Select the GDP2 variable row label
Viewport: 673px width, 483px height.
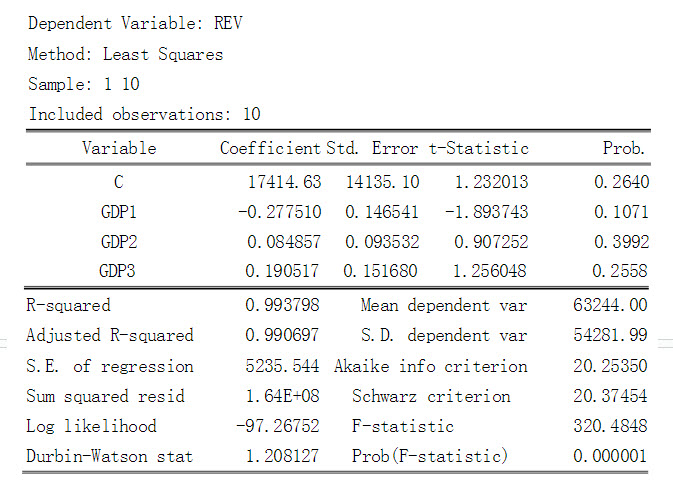(x=119, y=241)
